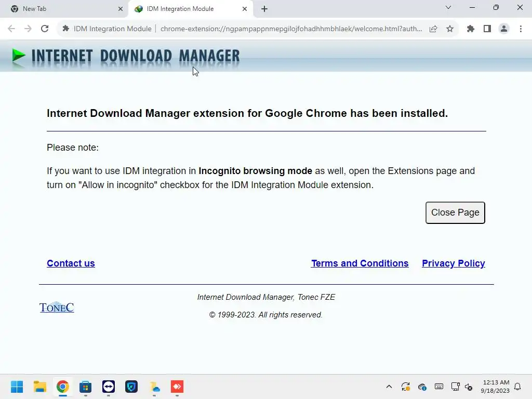Open the clock showing 12:13 AM
This screenshot has height=399, width=532.
(495, 387)
